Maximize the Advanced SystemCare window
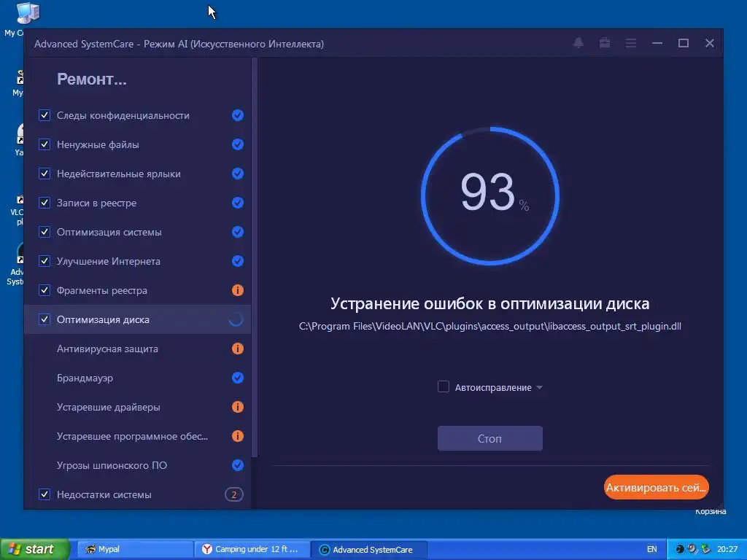747x560 pixels. click(683, 43)
